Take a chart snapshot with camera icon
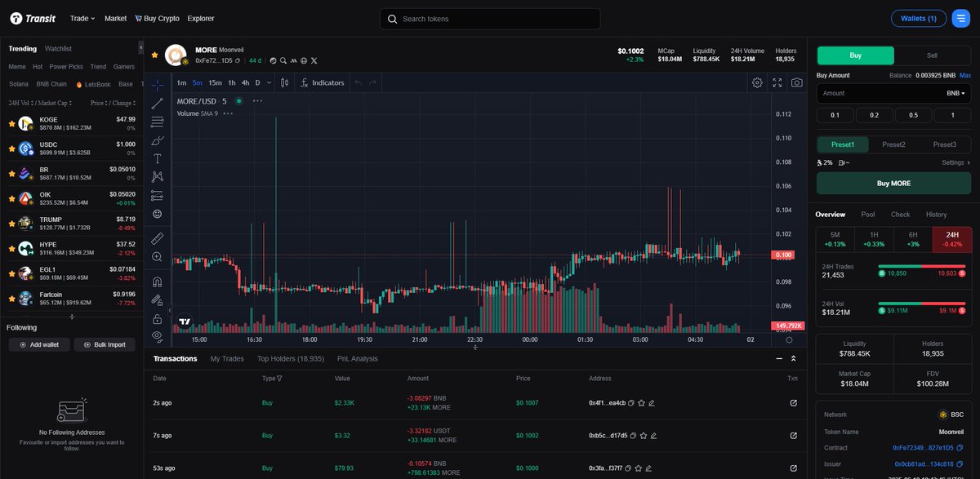The image size is (980, 479). tap(796, 82)
